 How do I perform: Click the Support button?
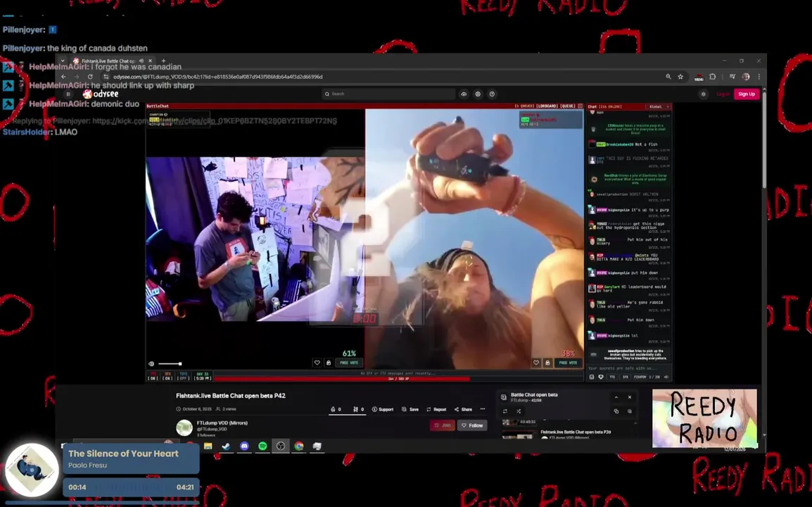(x=383, y=409)
